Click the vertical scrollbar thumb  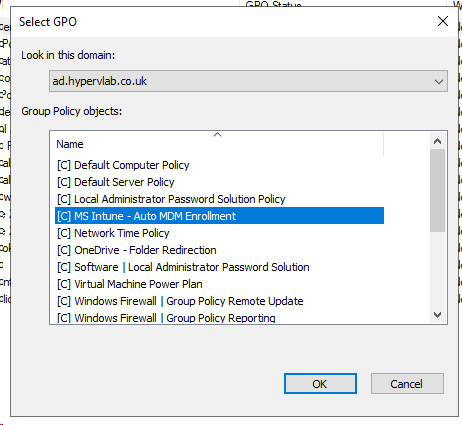click(x=437, y=190)
